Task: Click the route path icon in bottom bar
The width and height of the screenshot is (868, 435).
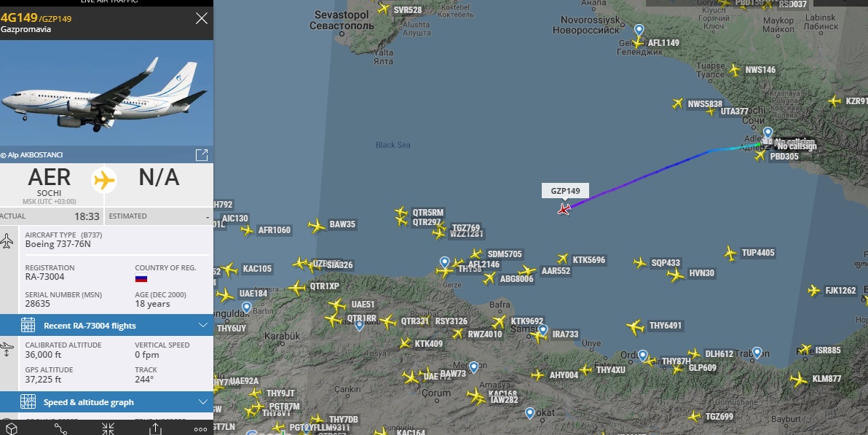Action: [60, 429]
